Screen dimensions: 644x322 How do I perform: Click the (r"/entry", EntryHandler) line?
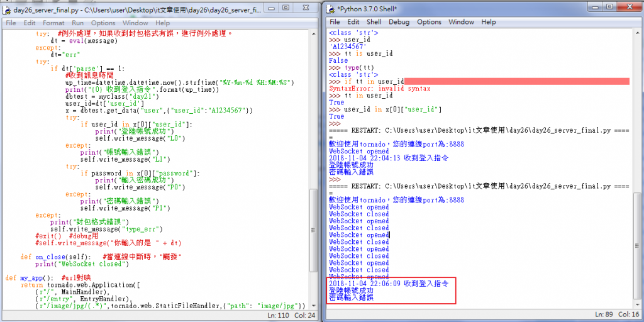84,299
